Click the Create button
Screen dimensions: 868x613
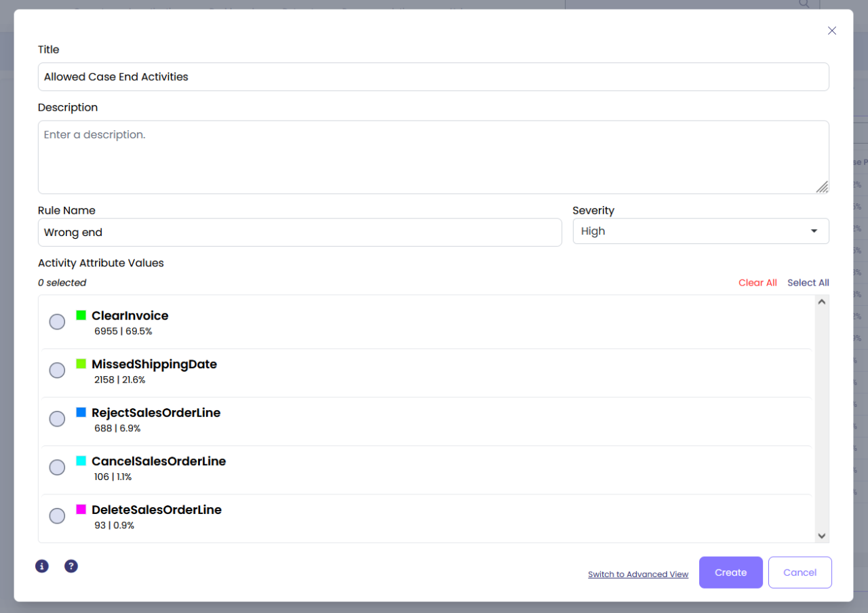click(x=730, y=572)
